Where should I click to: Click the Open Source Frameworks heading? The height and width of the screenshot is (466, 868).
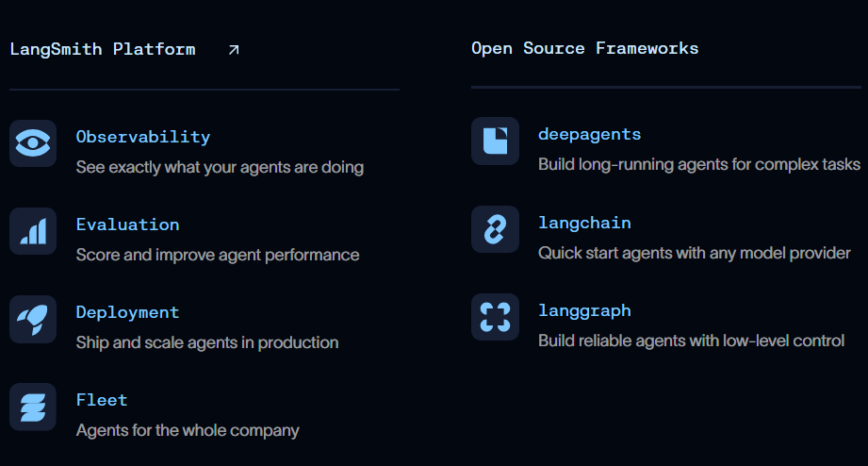tap(584, 48)
